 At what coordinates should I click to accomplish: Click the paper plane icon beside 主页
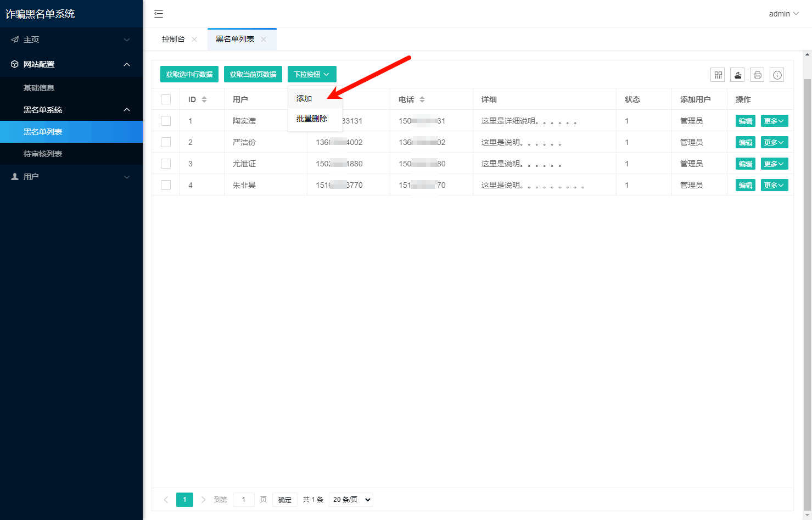(x=14, y=39)
